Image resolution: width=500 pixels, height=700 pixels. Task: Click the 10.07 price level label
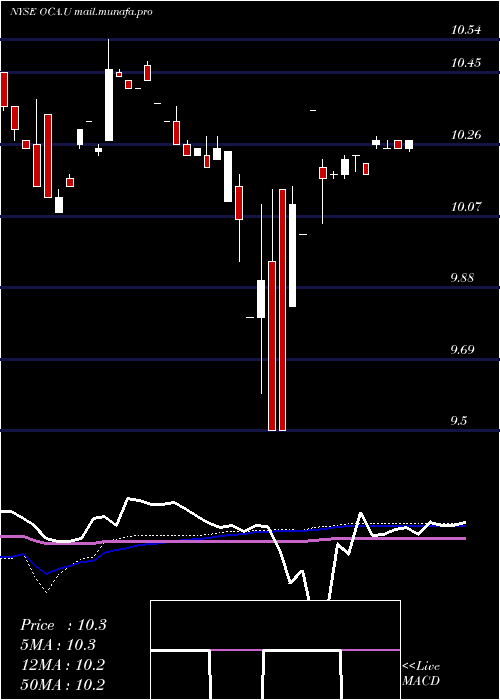(466, 207)
